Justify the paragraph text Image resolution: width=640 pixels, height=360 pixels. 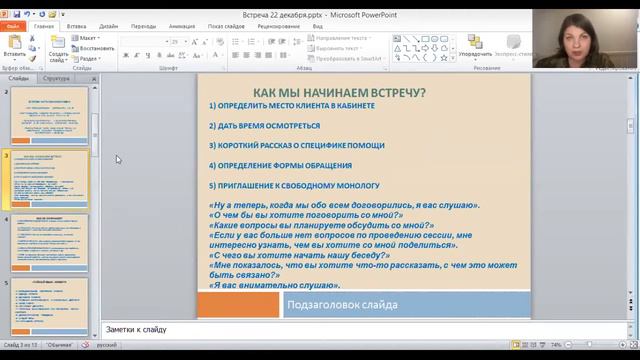tap(269, 55)
